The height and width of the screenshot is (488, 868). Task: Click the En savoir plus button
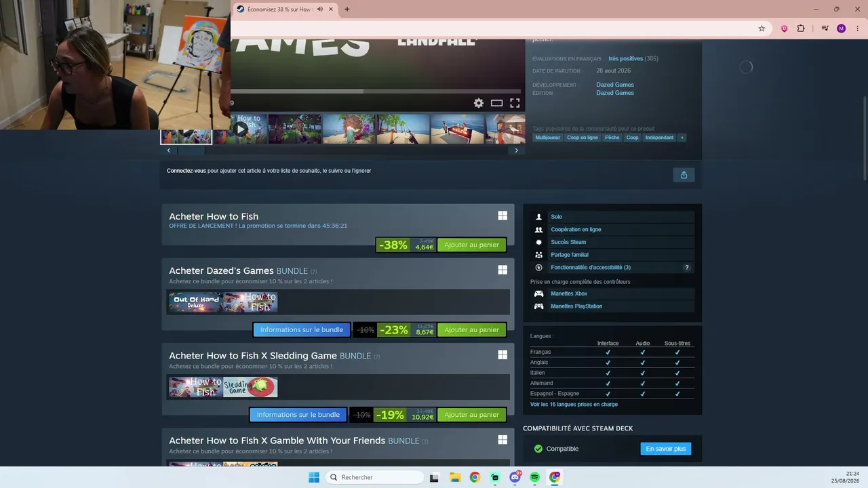pyautogui.click(x=665, y=449)
